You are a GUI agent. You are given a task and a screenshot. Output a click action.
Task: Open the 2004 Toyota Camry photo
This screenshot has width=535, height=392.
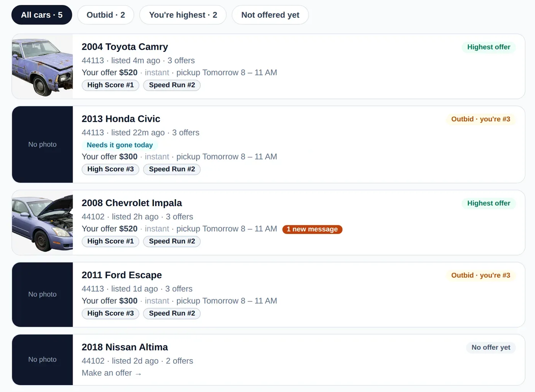coord(42,66)
